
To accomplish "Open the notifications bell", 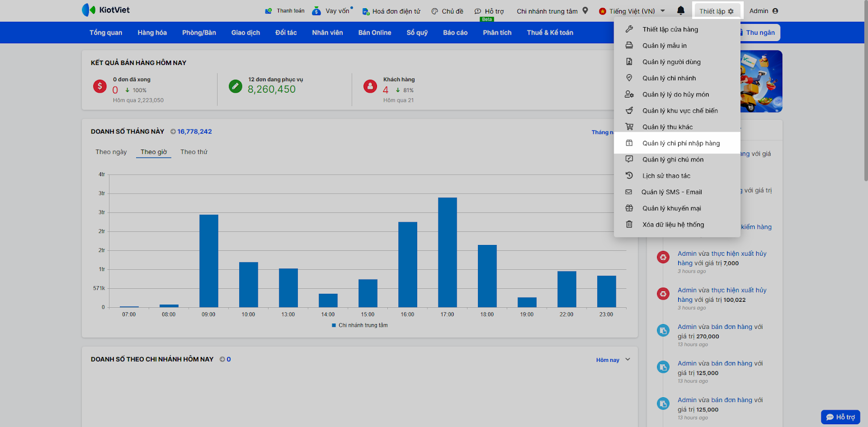I will coord(681,10).
